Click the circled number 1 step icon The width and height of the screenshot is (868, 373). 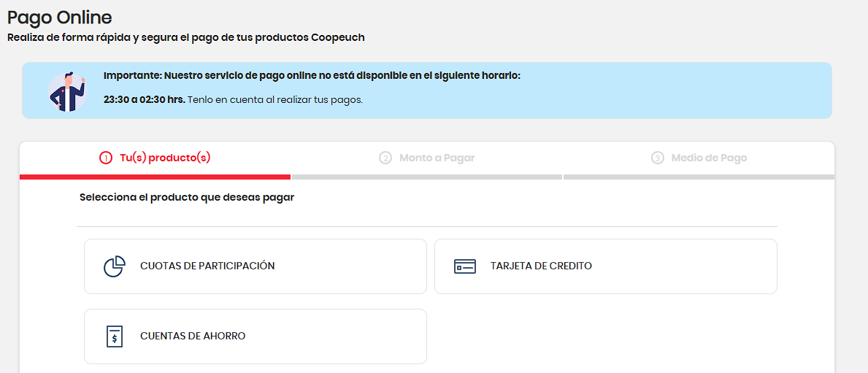coord(106,158)
